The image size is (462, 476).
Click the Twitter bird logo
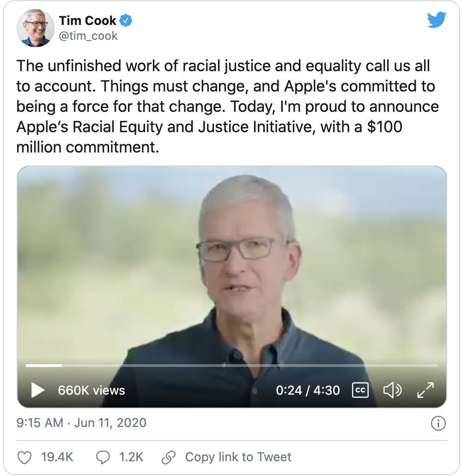coord(437,20)
